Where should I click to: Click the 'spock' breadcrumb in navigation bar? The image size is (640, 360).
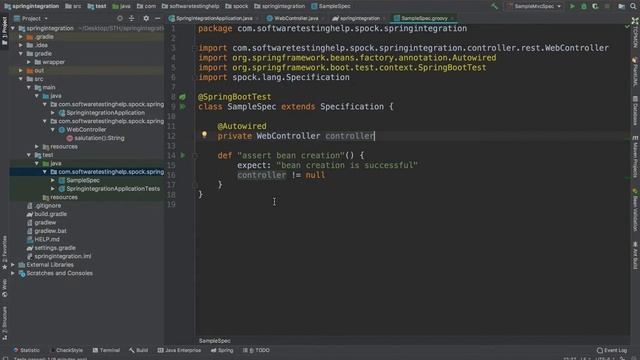click(237, 6)
